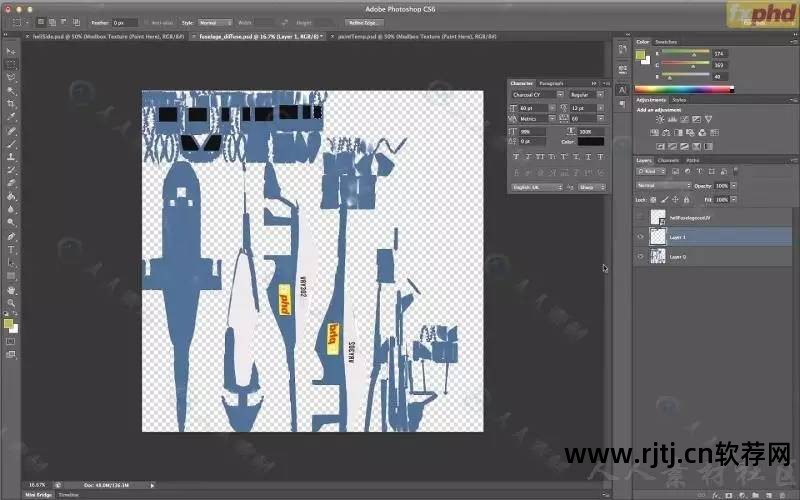Open Mini Bridge panel tab

tap(39, 495)
